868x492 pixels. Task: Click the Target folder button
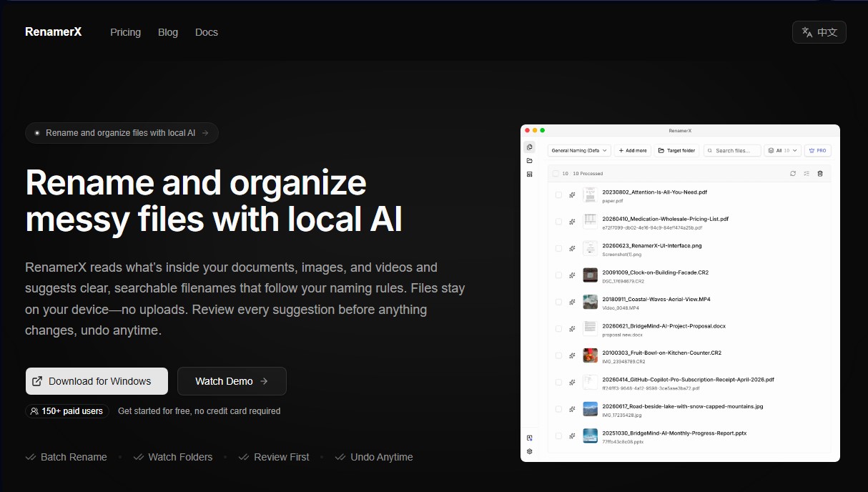pyautogui.click(x=677, y=150)
